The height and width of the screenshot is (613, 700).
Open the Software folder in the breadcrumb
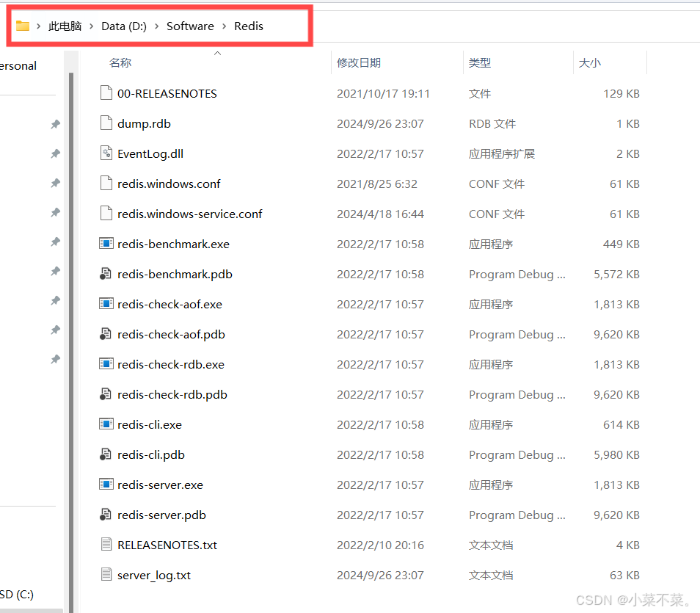(190, 26)
